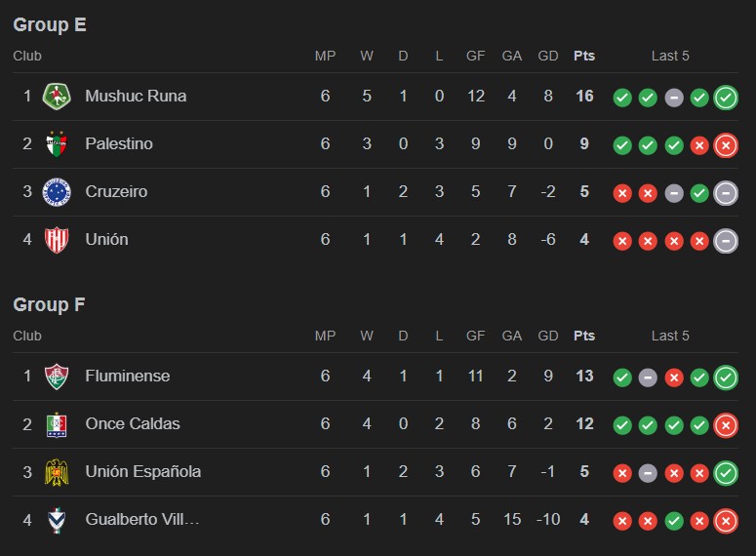Click the Group F heading

[49, 305]
